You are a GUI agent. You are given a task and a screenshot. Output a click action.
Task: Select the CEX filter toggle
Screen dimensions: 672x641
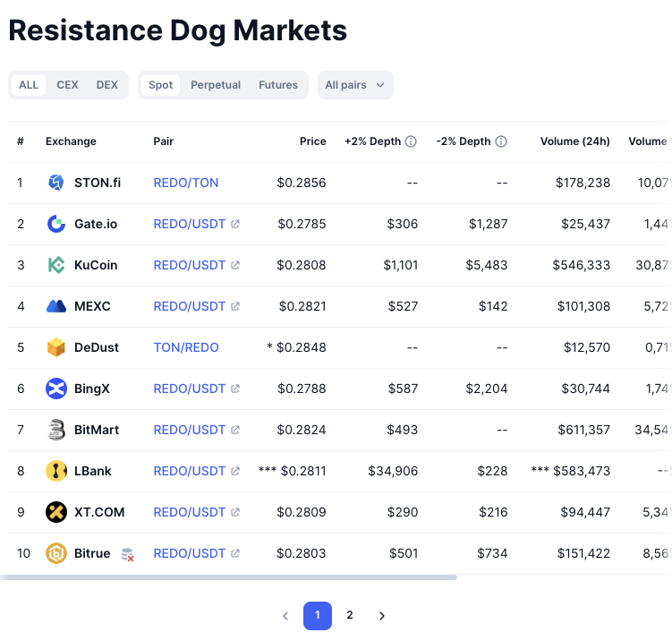pos(67,85)
